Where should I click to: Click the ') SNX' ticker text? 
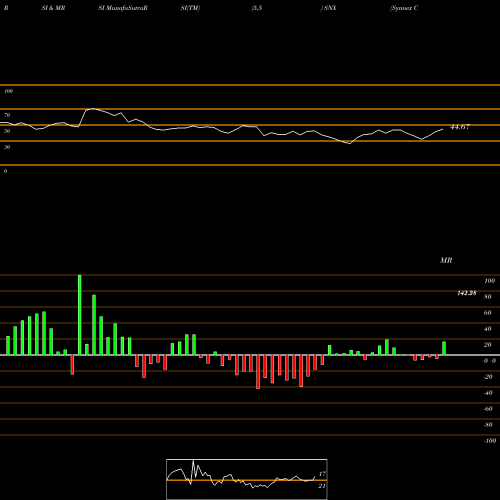pos(328,8)
